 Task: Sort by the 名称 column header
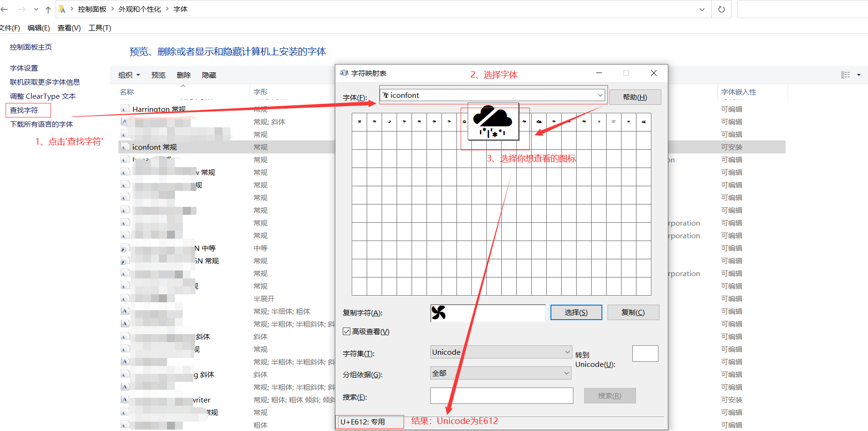point(127,92)
